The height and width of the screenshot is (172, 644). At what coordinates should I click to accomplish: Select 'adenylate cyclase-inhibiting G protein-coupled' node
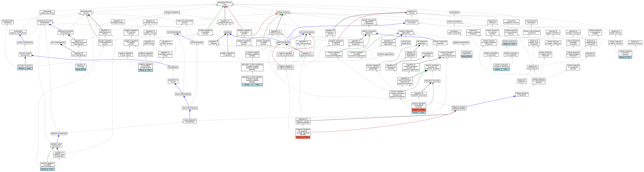(252, 81)
